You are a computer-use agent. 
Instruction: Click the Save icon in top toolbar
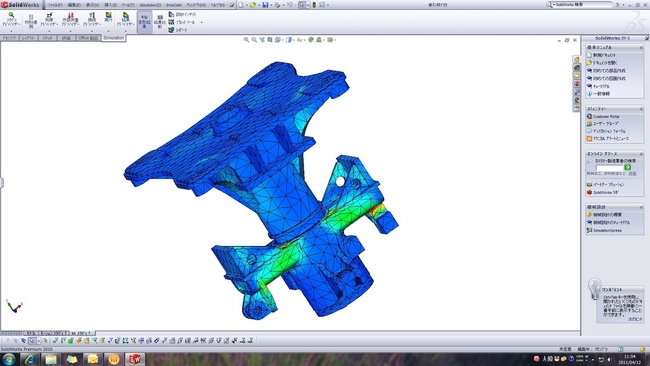click(265, 5)
